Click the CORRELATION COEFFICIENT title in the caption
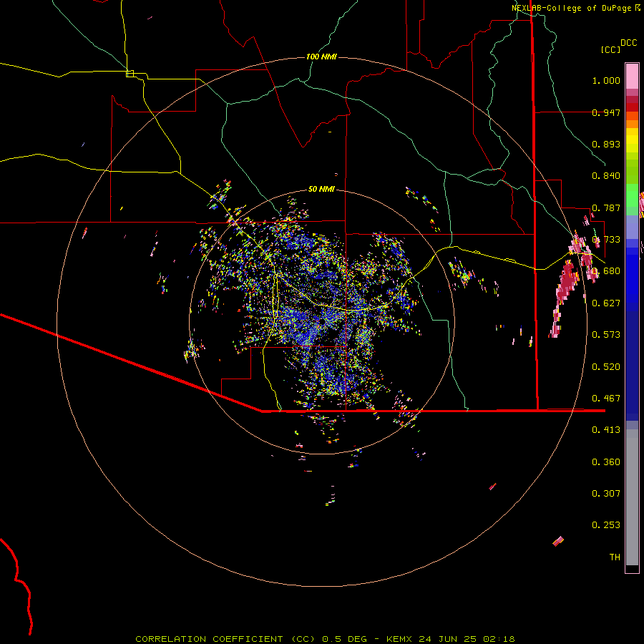 tap(209, 639)
